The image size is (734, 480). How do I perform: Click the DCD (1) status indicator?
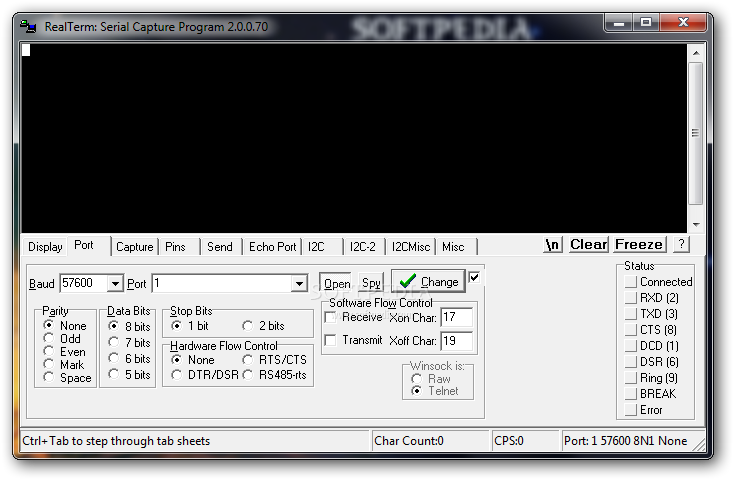(x=631, y=346)
